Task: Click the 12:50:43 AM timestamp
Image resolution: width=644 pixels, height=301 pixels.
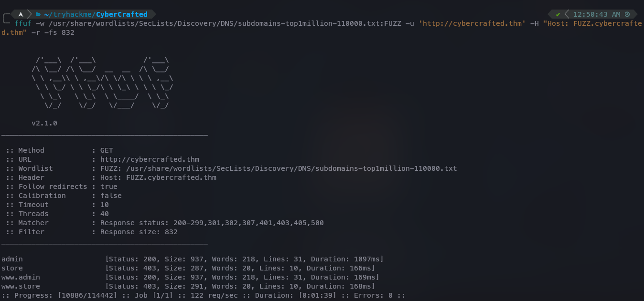Action: point(597,14)
